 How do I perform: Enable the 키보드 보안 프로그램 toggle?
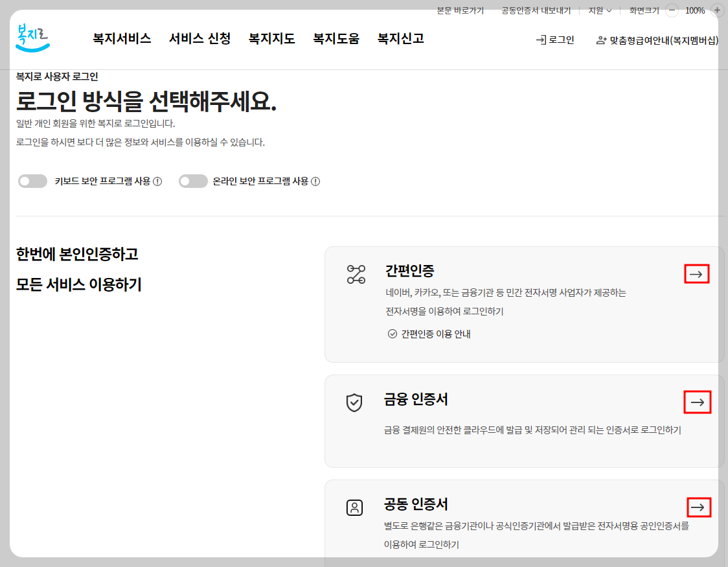pyautogui.click(x=32, y=181)
